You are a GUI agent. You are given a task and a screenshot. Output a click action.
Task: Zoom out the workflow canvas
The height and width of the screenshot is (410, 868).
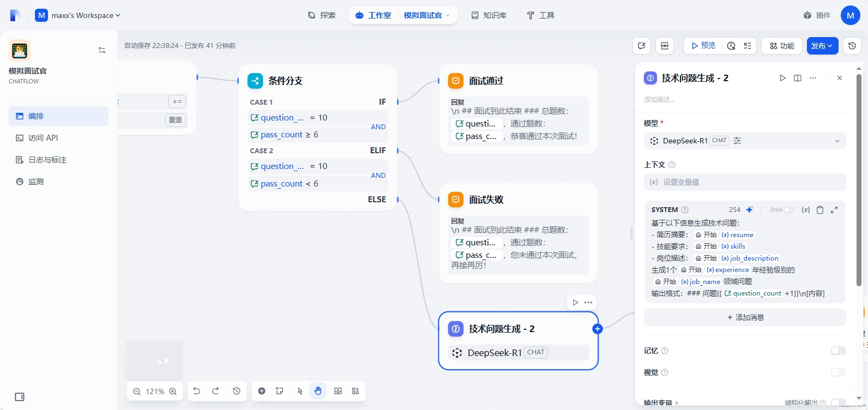tap(137, 391)
